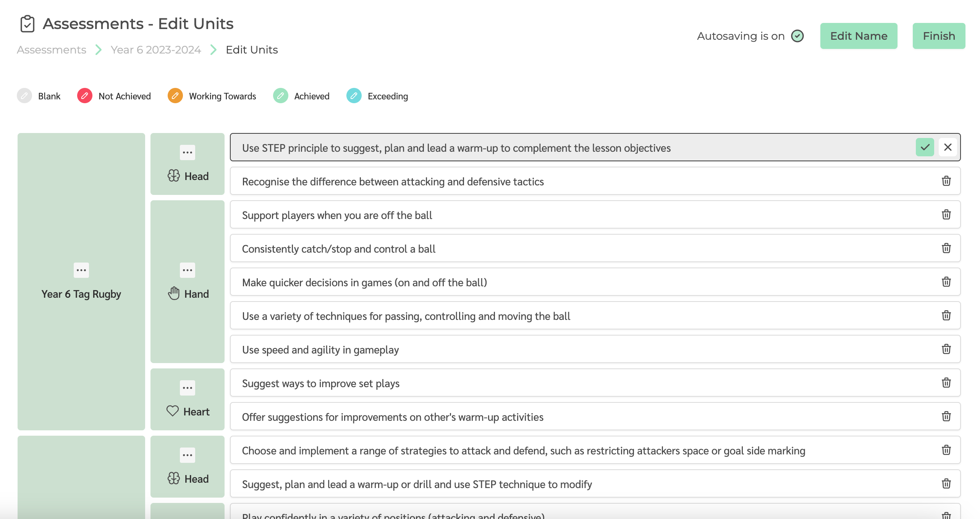Toggle the Exceeding teal indicator

coord(355,96)
